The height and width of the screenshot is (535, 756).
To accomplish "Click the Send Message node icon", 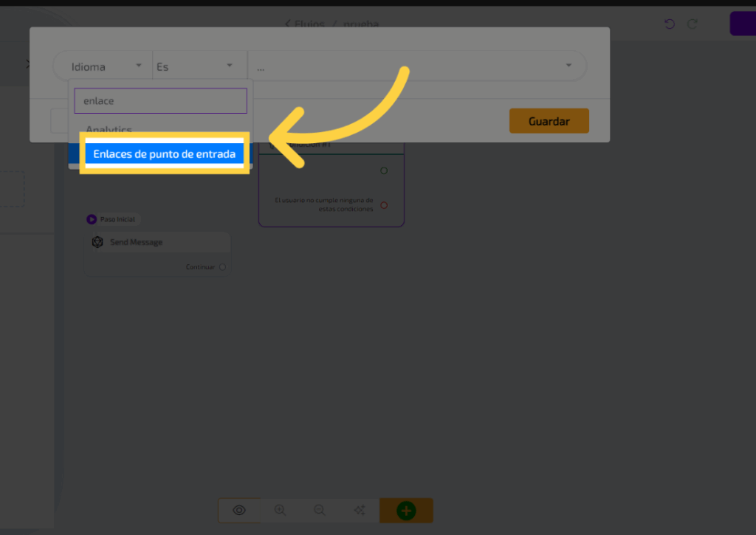I will [x=97, y=242].
